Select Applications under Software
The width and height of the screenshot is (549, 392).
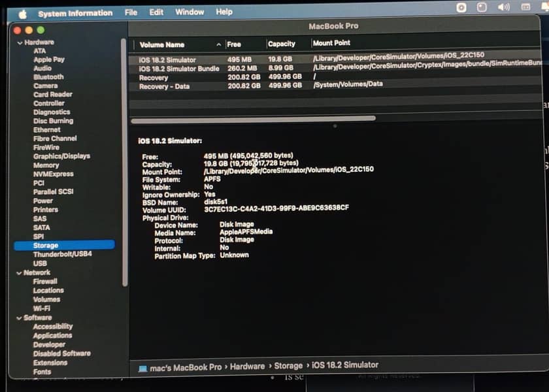point(52,336)
